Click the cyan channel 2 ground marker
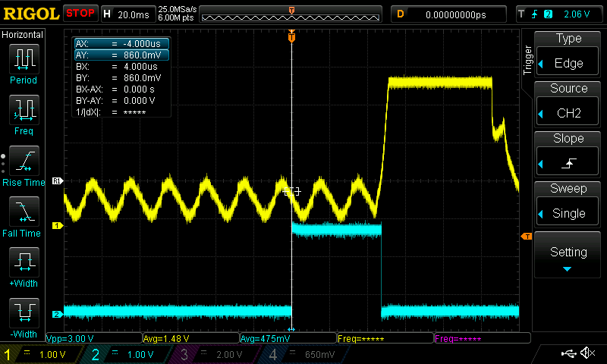Image resolution: width=607 pixels, height=364 pixels. (x=58, y=314)
